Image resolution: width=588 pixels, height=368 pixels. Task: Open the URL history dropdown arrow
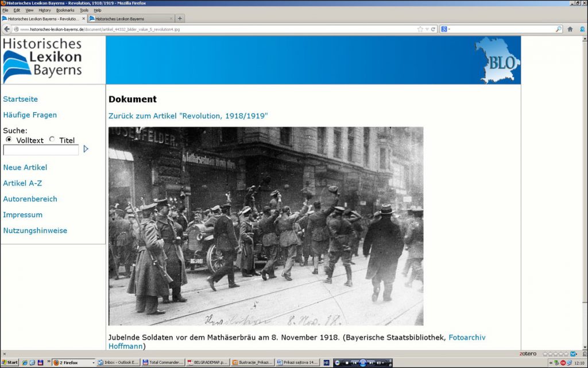pos(427,29)
